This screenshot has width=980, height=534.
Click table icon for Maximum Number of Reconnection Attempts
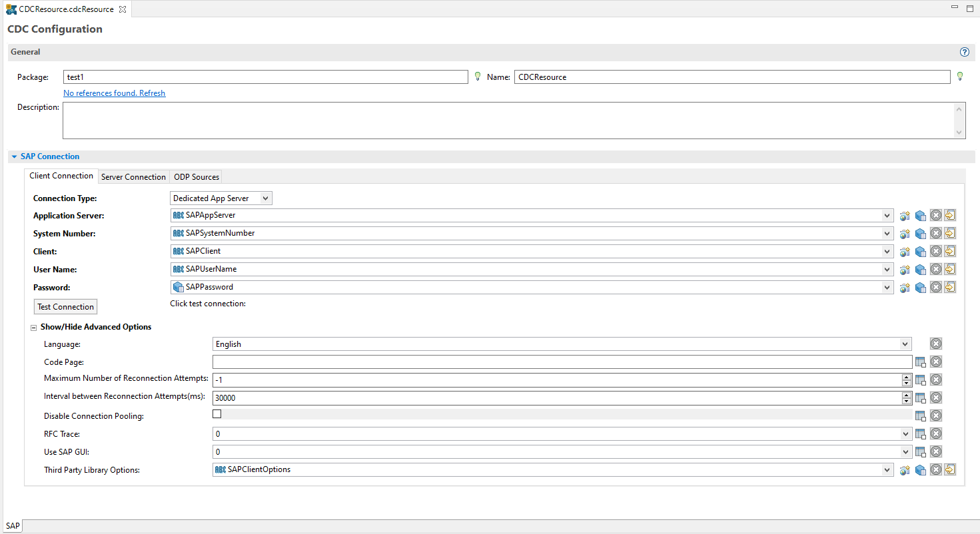921,380
